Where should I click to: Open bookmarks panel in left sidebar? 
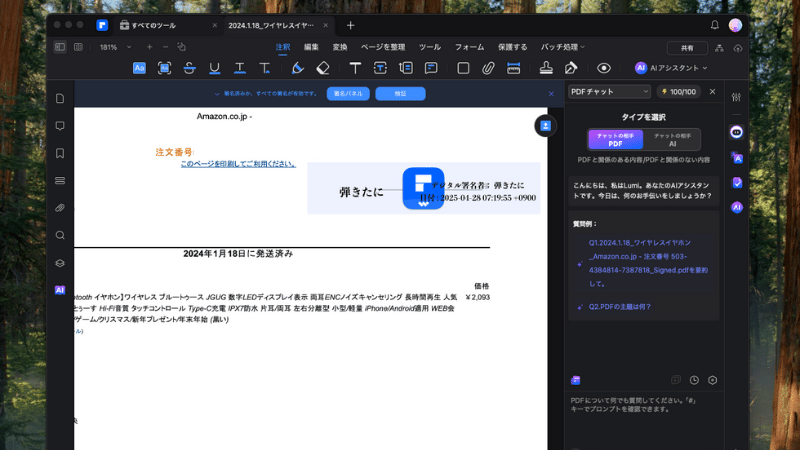(x=60, y=153)
